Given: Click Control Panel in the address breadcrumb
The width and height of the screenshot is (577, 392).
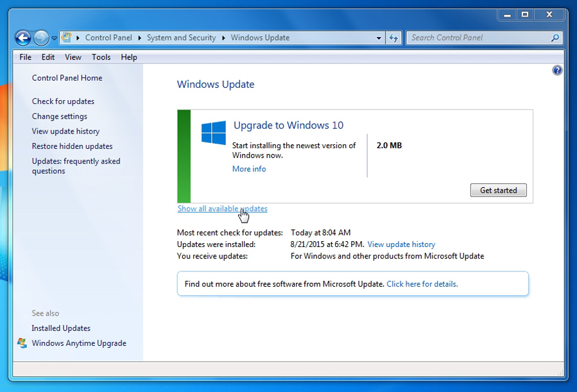Looking at the screenshot, I should coord(108,37).
